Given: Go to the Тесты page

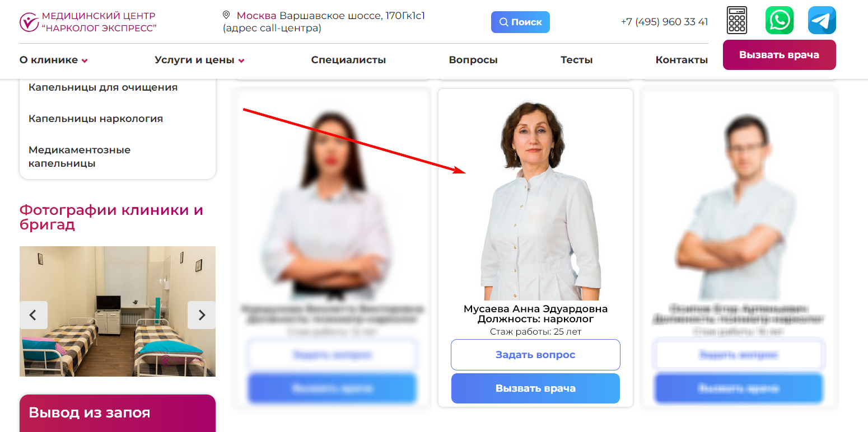Looking at the screenshot, I should (576, 60).
